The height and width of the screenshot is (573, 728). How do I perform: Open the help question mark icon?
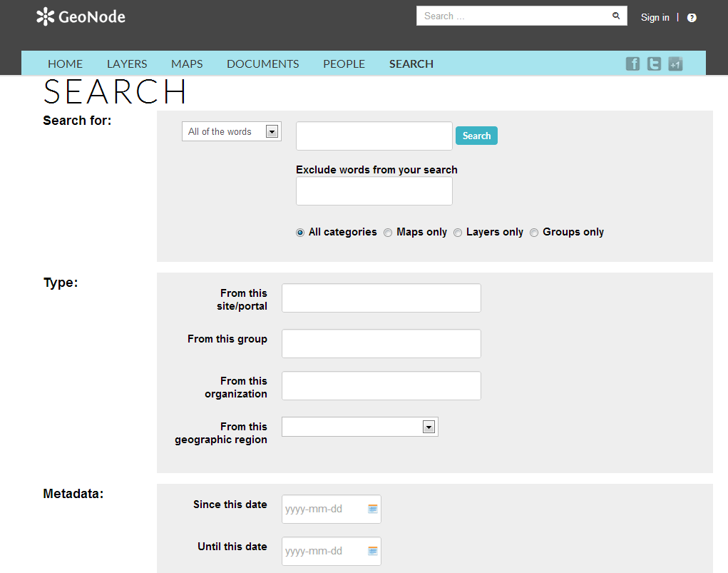692,18
